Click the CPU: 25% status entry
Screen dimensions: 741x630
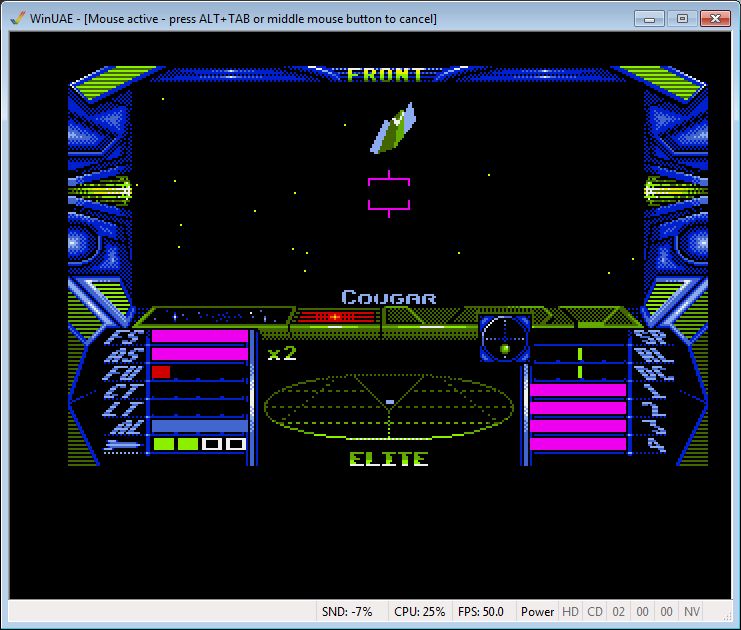tap(420, 612)
